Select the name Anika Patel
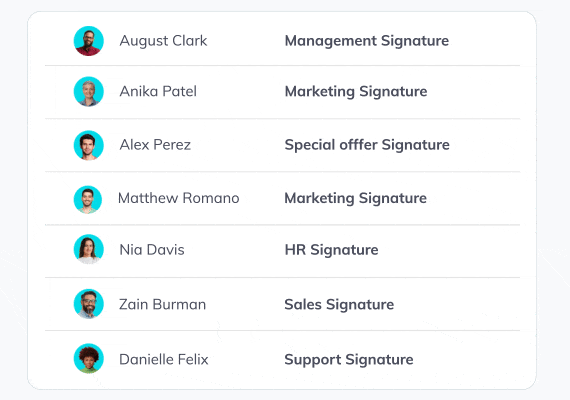This screenshot has width=570, height=400. point(158,91)
